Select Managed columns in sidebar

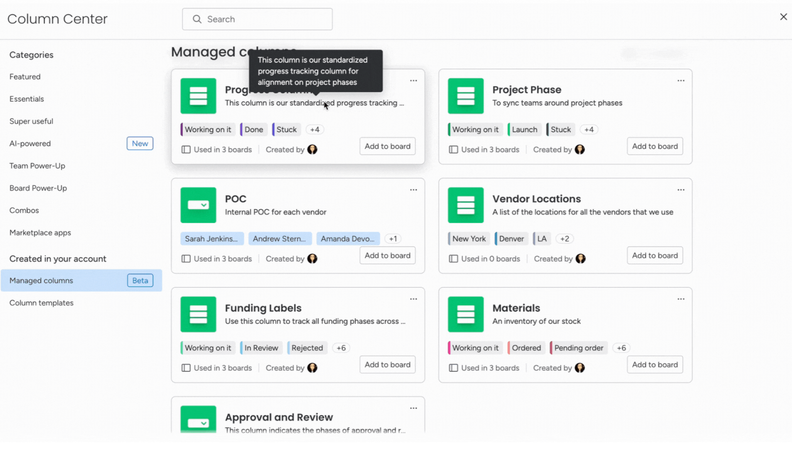point(81,280)
